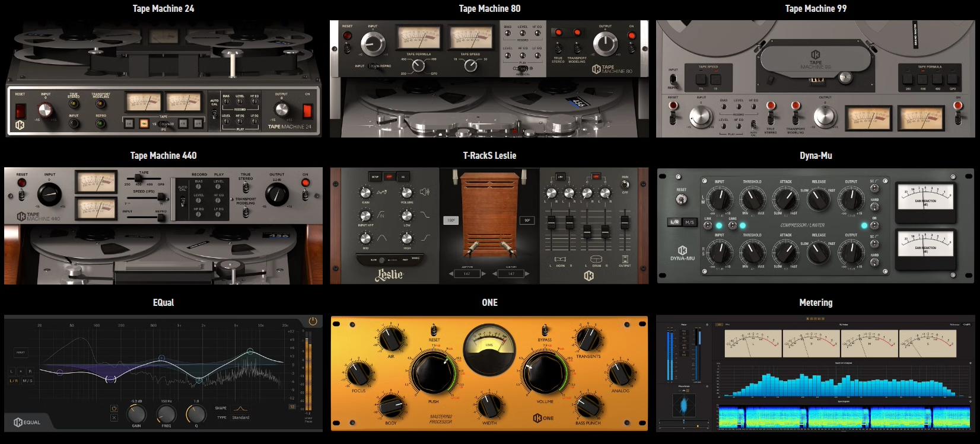
Task: Click the Leslie 90° mic angle button
Action: 527,220
